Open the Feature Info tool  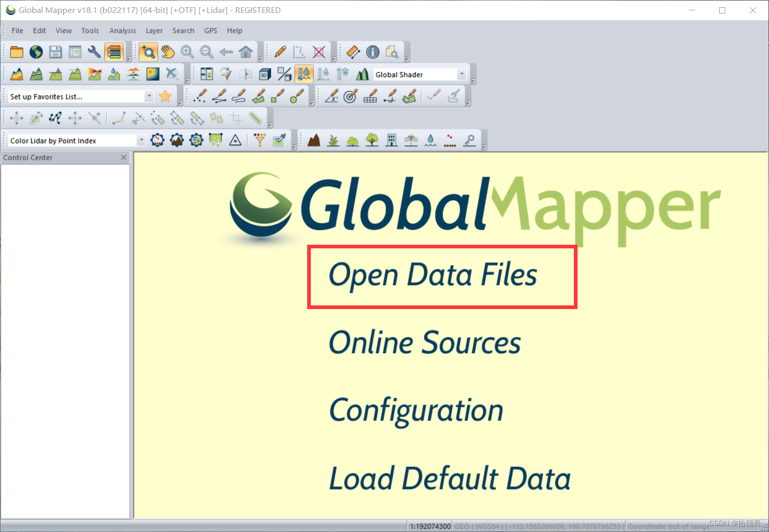click(x=372, y=52)
